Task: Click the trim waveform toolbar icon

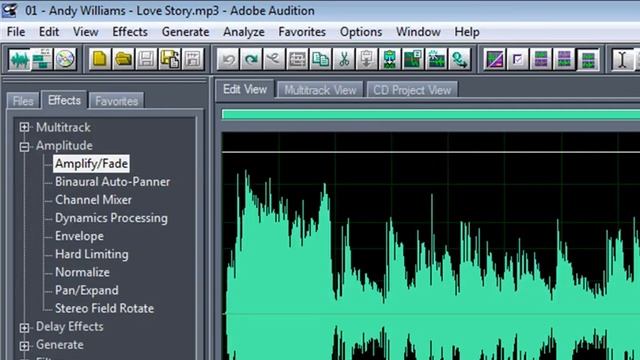Action: click(x=436, y=60)
